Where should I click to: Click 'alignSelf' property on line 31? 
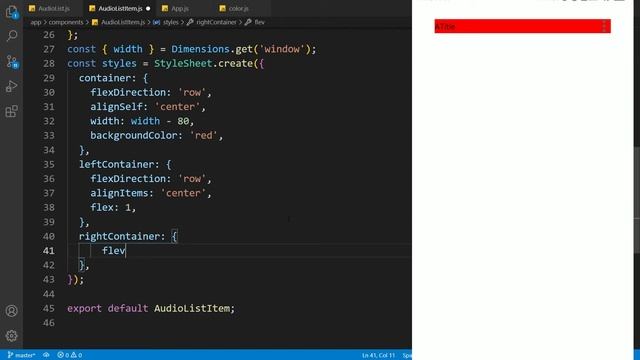[116, 107]
